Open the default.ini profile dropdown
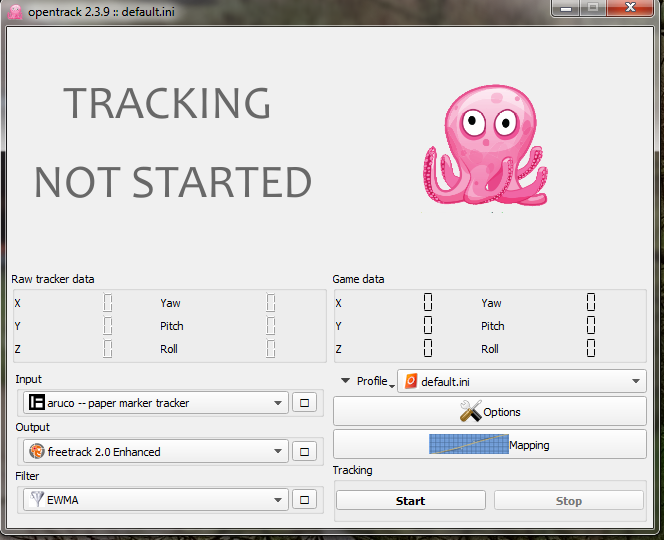The height and width of the screenshot is (540, 664). 522,381
